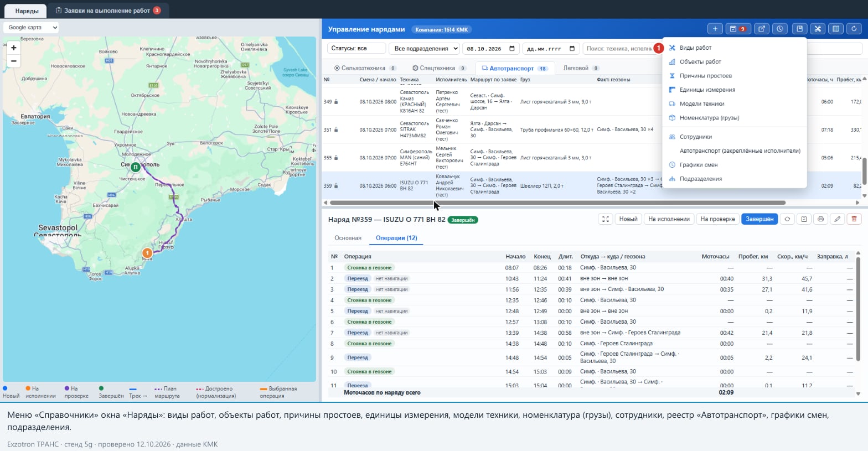Zoom in on the map

[13, 48]
